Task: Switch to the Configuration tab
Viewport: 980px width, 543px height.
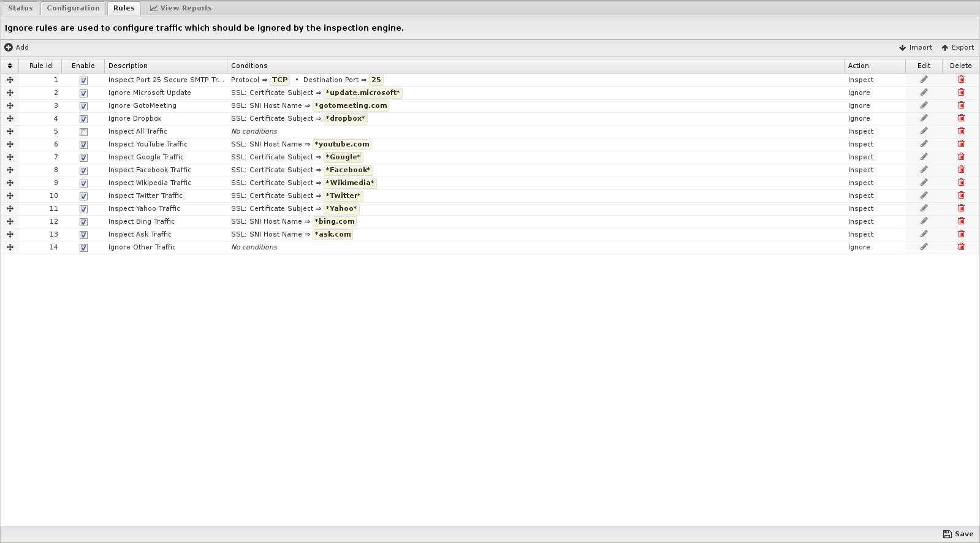Action: (73, 8)
